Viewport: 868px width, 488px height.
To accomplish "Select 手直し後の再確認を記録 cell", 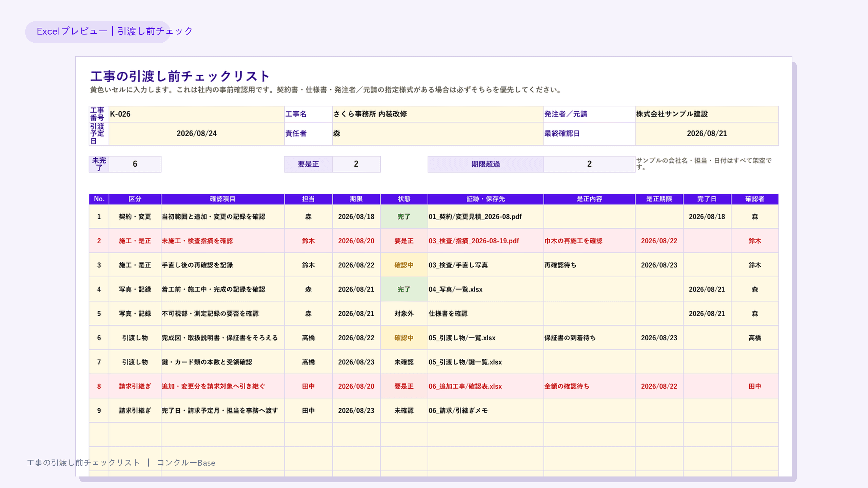I will click(x=222, y=265).
